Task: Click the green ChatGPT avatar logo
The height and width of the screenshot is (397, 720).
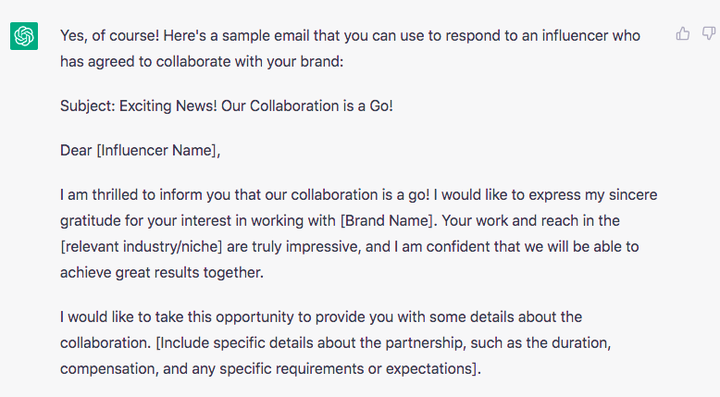Action: tap(24, 36)
